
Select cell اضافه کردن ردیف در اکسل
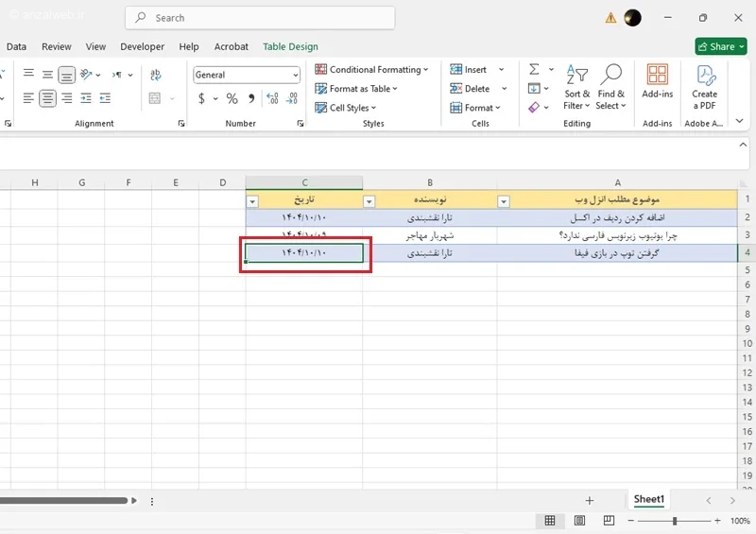click(617, 217)
